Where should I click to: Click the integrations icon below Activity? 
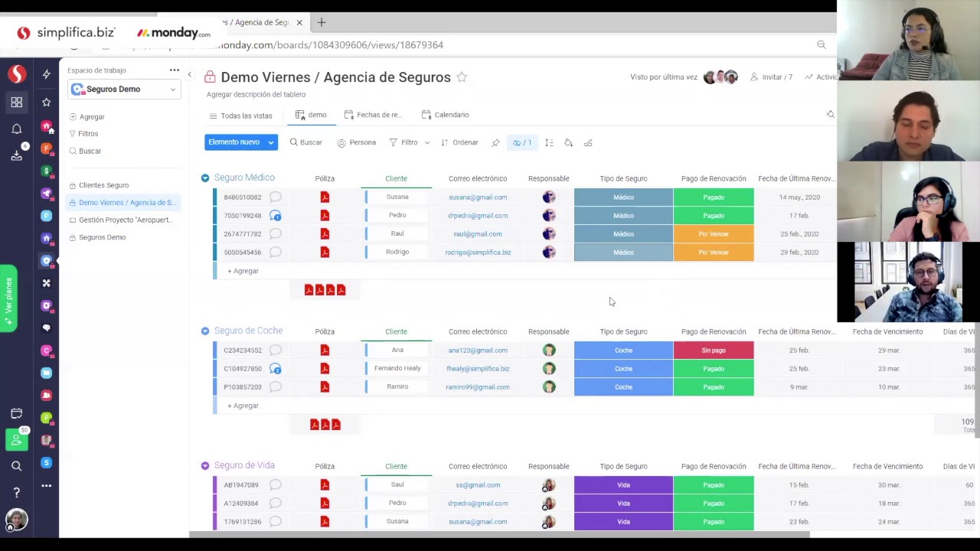pos(830,115)
